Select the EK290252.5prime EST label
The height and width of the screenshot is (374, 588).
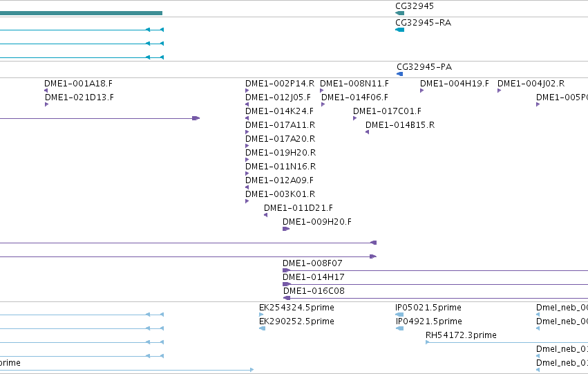[x=296, y=321]
